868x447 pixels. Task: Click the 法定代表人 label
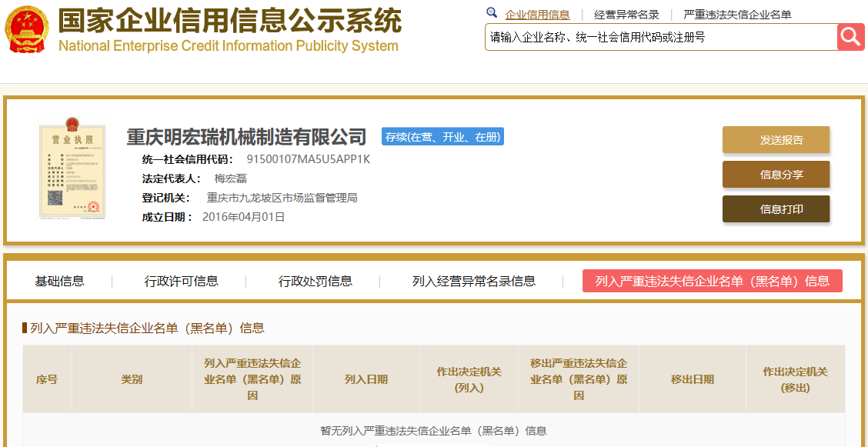[171, 178]
